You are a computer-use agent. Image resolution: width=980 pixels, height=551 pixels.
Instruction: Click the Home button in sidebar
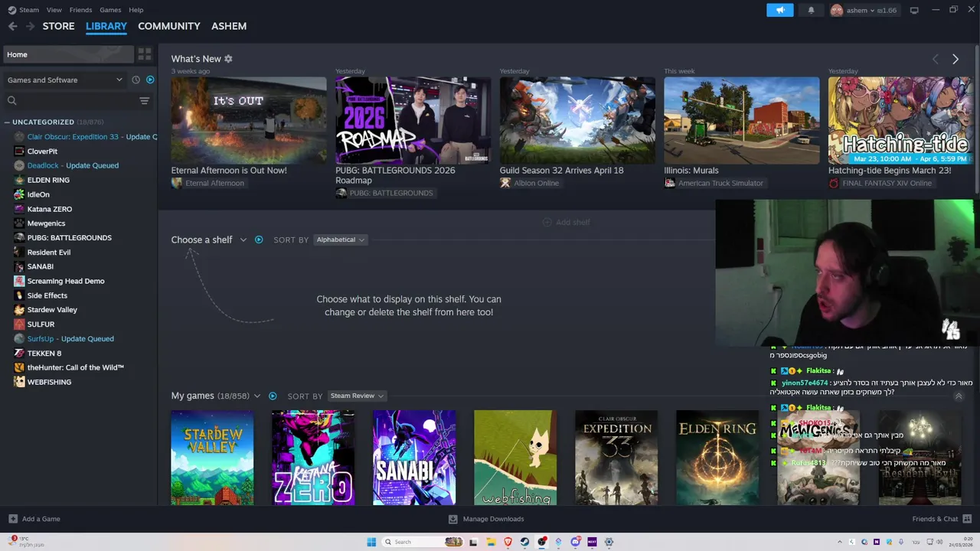point(67,54)
